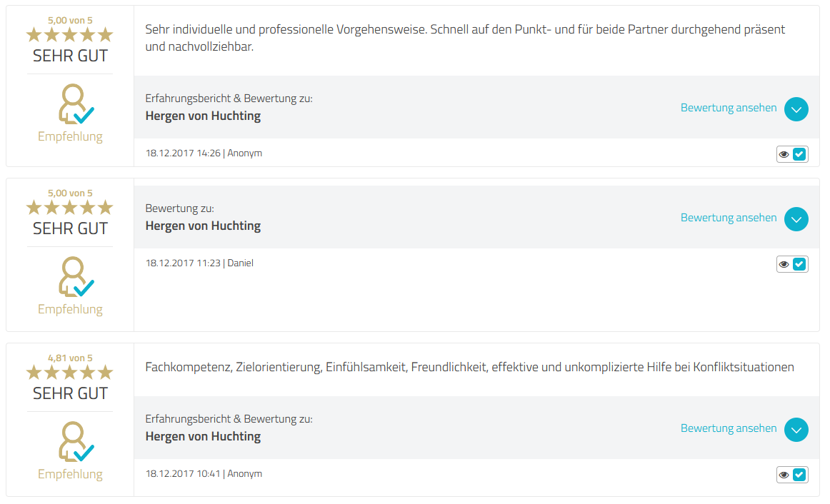Click the five stars of the first review
The height and width of the screenshot is (504, 830).
point(70,34)
